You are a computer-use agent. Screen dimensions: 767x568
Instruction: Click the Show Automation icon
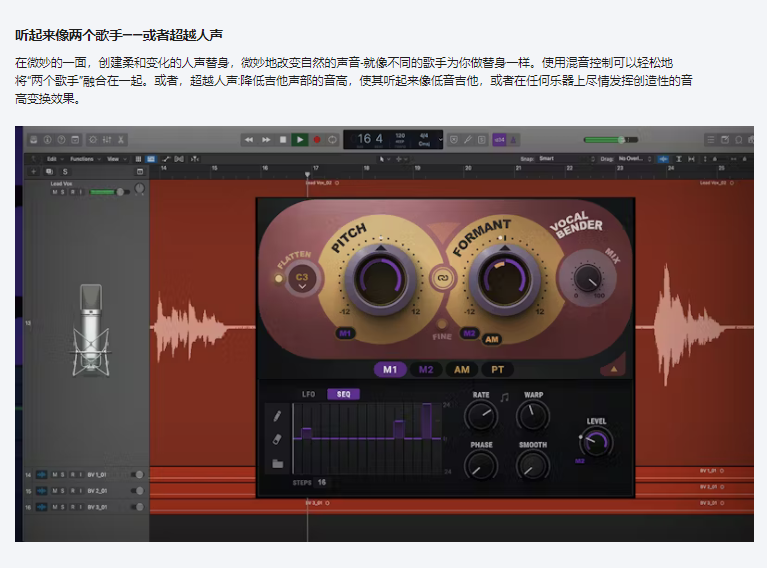point(166,159)
